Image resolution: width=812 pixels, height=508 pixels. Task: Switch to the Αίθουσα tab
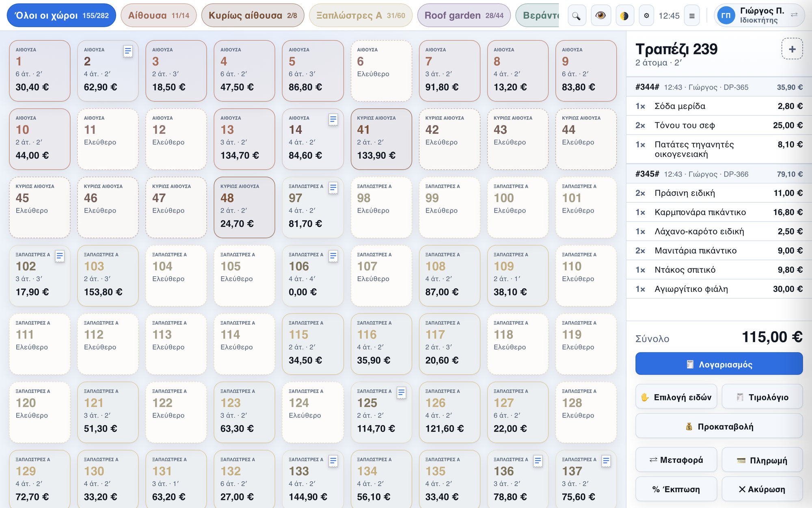pyautogui.click(x=159, y=15)
